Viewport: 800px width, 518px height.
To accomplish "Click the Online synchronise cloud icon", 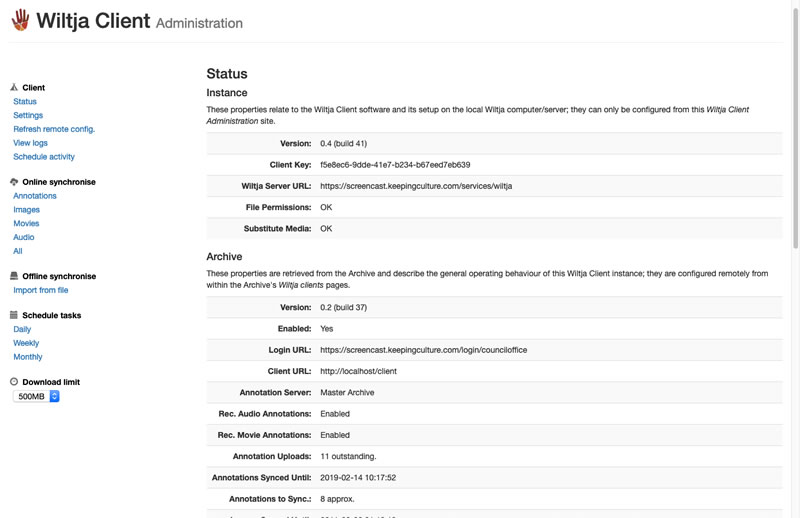I will [x=14, y=182].
